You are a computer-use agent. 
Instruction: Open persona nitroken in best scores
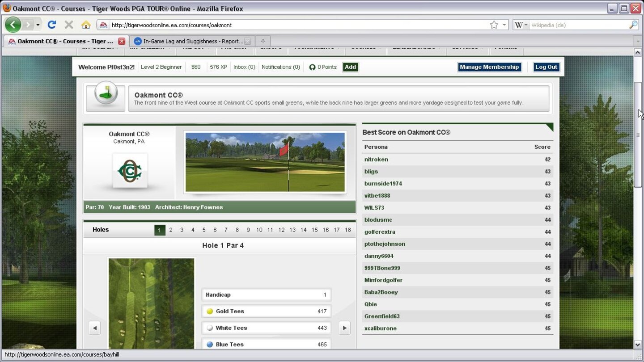376,160
